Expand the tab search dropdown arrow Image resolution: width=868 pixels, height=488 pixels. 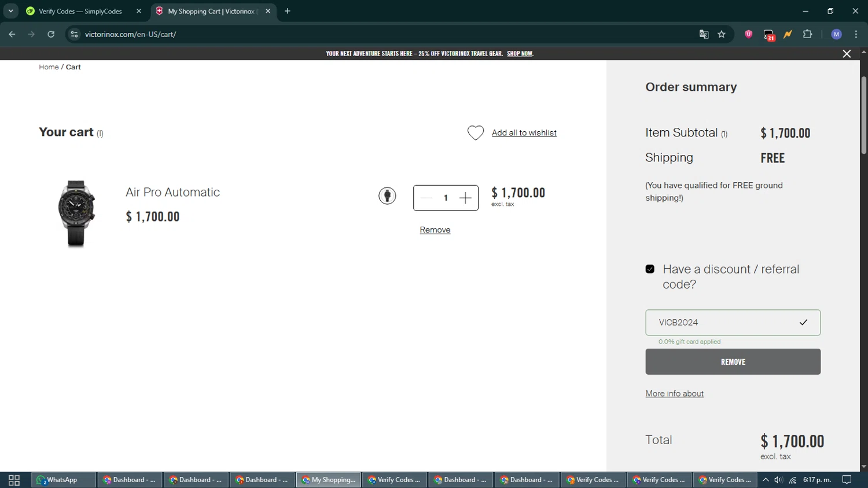(10, 11)
